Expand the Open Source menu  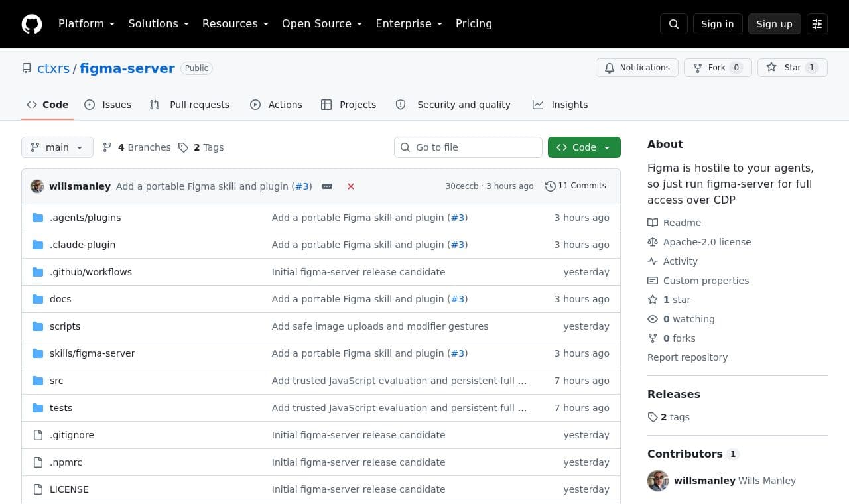(x=322, y=24)
